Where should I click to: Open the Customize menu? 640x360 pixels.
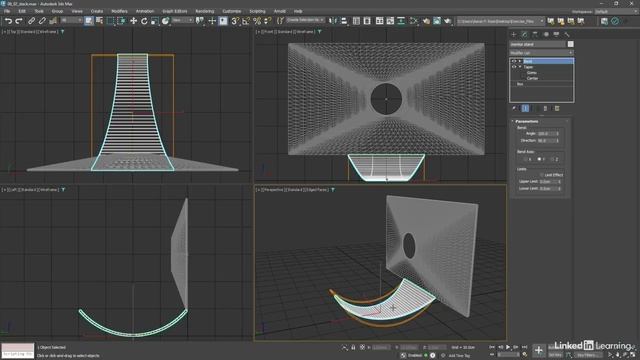(x=231, y=11)
